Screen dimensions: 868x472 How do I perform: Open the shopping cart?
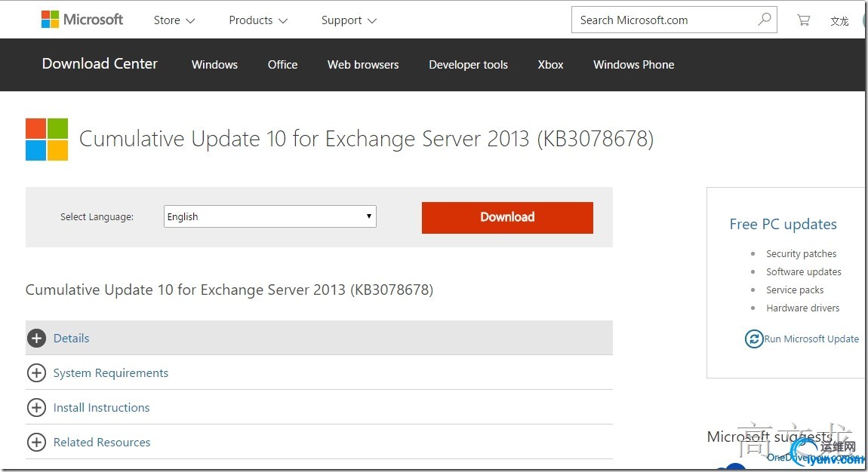(x=803, y=20)
